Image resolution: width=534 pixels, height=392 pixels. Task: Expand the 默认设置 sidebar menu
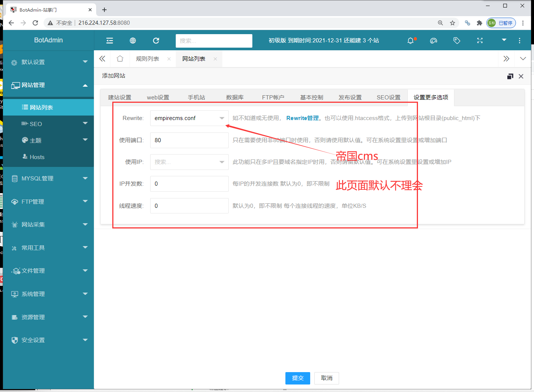(x=48, y=62)
